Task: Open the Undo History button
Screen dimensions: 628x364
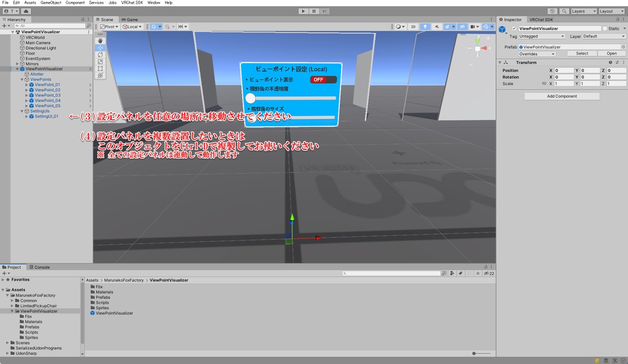Action: click(x=553, y=11)
